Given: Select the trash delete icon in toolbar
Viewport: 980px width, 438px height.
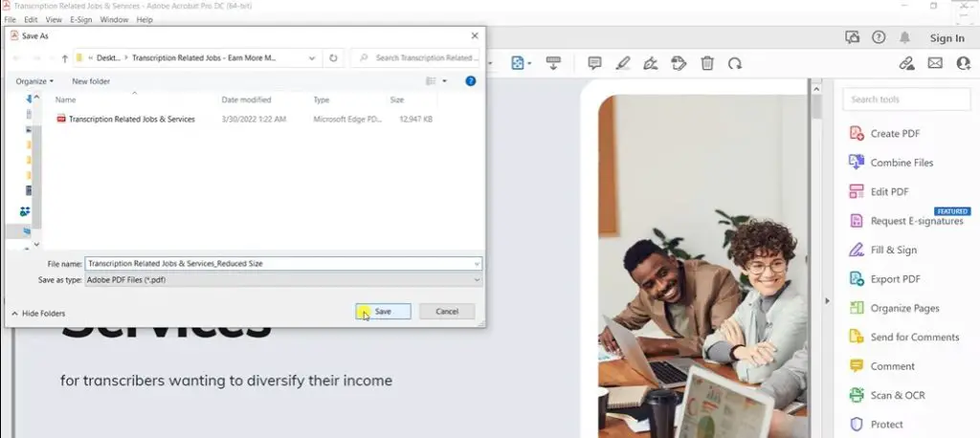Looking at the screenshot, I should pyautogui.click(x=707, y=63).
